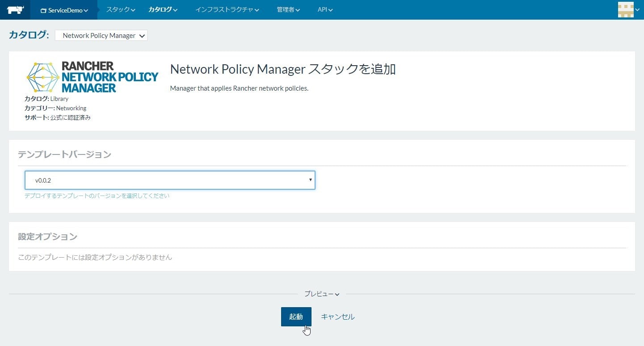Open the スタック menu
The width and height of the screenshot is (644, 346).
click(121, 9)
